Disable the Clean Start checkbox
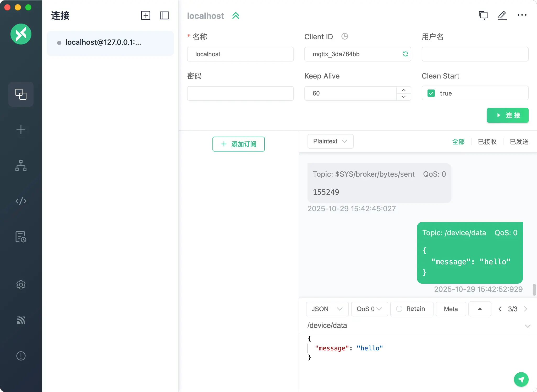The image size is (537, 392). pos(431,93)
